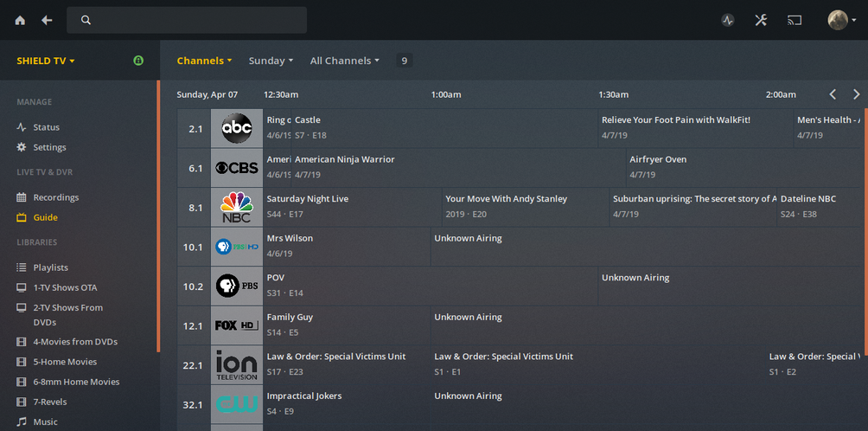Open the All Channels filter dropdown
Screen dimensions: 868x431
pyautogui.click(x=344, y=61)
